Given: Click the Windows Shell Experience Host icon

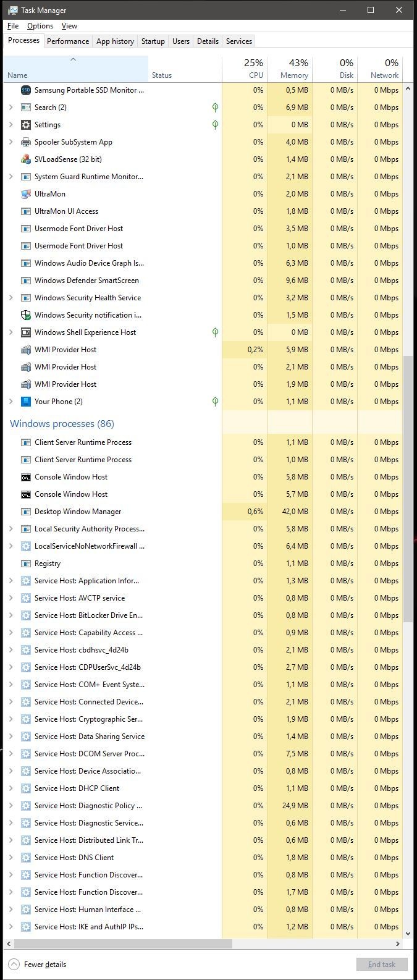Looking at the screenshot, I should [26, 332].
